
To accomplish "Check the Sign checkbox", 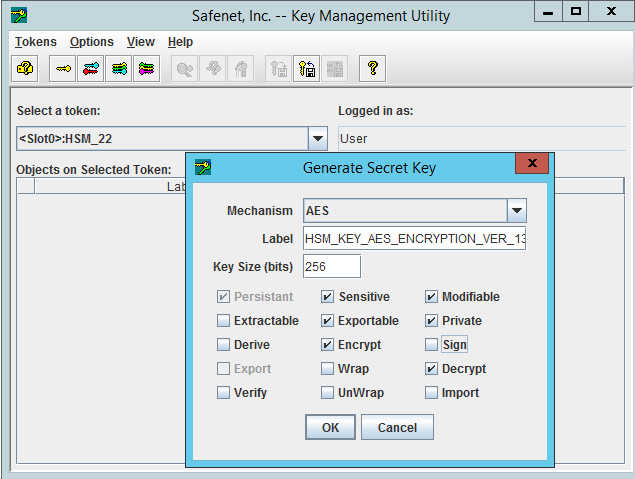I will pos(431,345).
